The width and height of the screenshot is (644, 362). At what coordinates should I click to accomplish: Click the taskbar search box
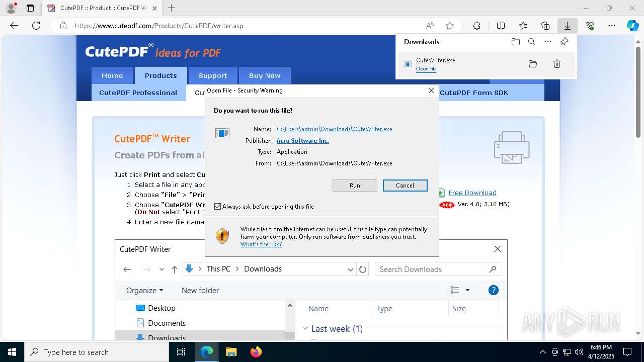[97, 352]
